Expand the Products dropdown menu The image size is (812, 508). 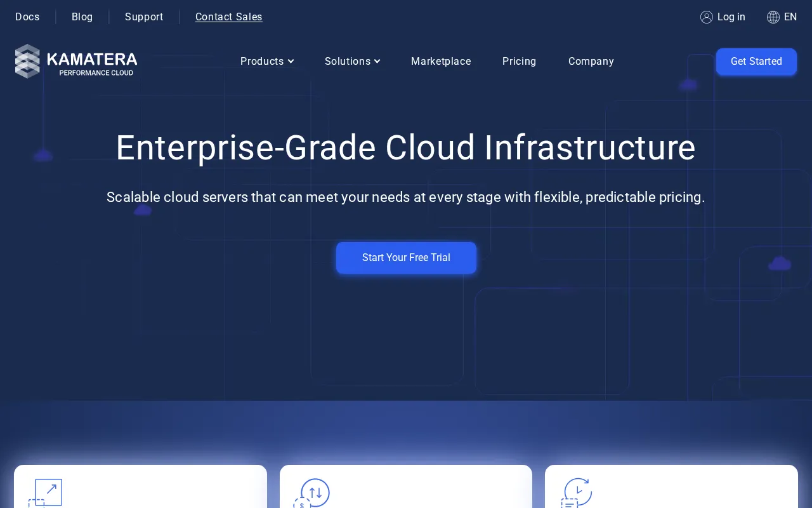click(267, 61)
